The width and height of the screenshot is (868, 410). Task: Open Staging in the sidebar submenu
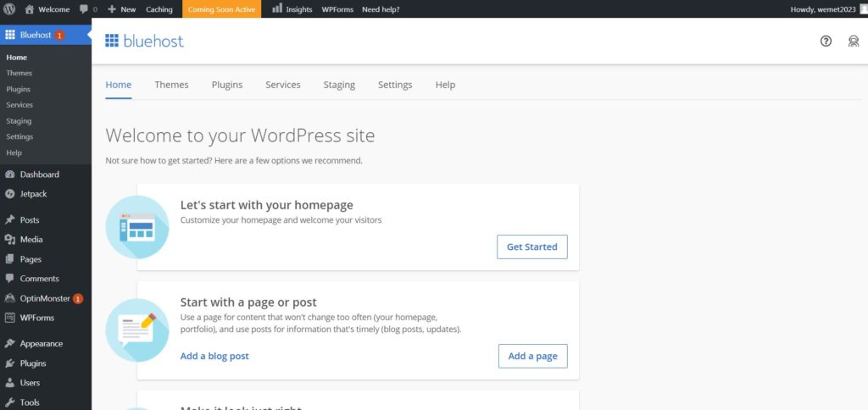pyautogui.click(x=19, y=120)
